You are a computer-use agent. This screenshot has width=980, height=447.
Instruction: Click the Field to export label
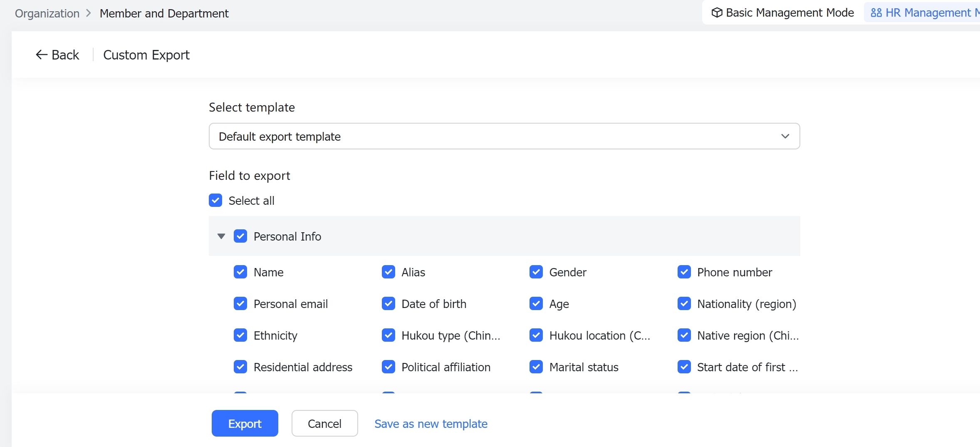coord(250,176)
